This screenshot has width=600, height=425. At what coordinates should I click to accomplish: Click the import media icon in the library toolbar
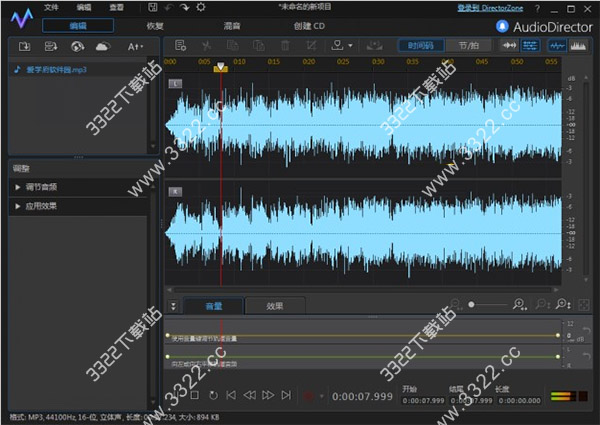point(24,47)
